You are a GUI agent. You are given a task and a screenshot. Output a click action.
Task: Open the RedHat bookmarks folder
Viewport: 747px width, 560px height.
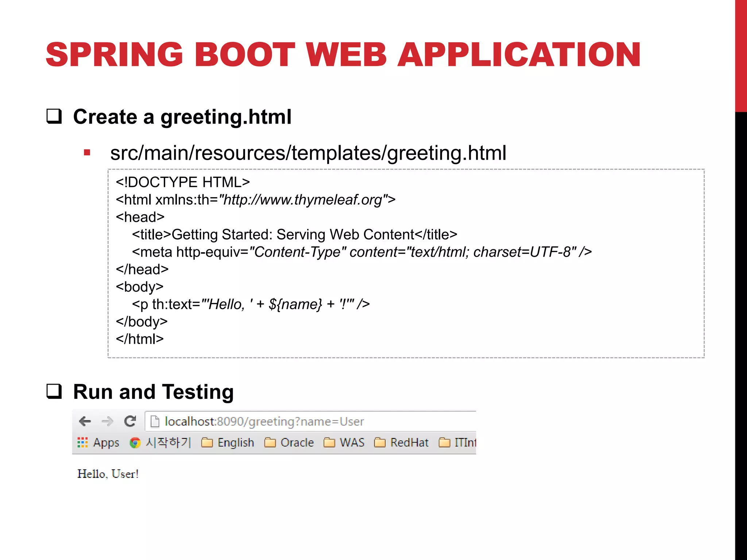[402, 443]
